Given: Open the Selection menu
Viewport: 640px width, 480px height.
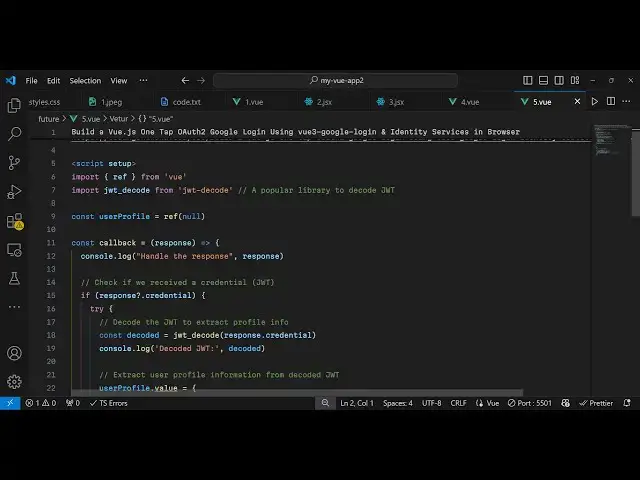Looking at the screenshot, I should click(85, 81).
